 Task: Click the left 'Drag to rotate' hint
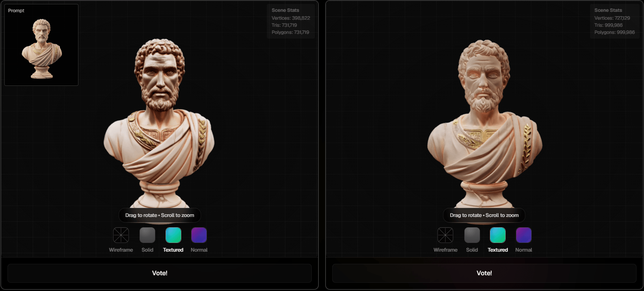[160, 215]
